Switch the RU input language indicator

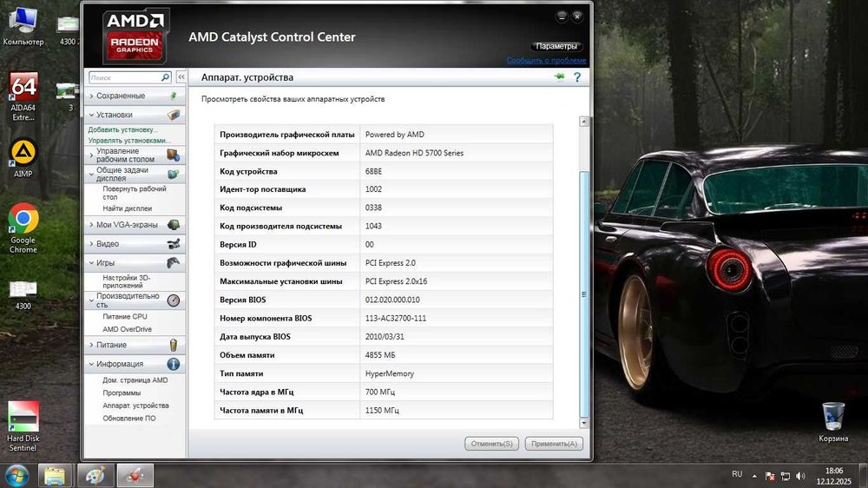[x=737, y=475]
